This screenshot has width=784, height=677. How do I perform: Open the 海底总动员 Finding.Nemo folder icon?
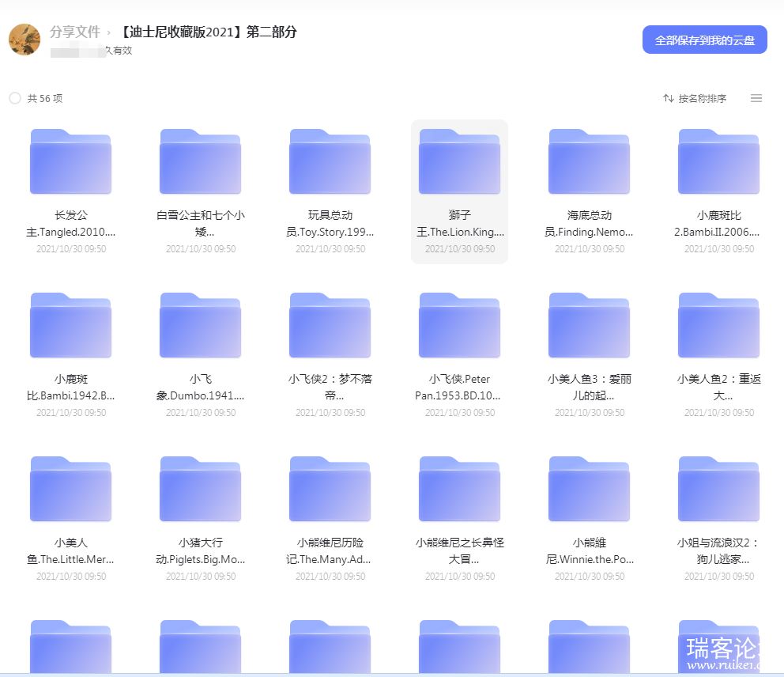tap(589, 161)
